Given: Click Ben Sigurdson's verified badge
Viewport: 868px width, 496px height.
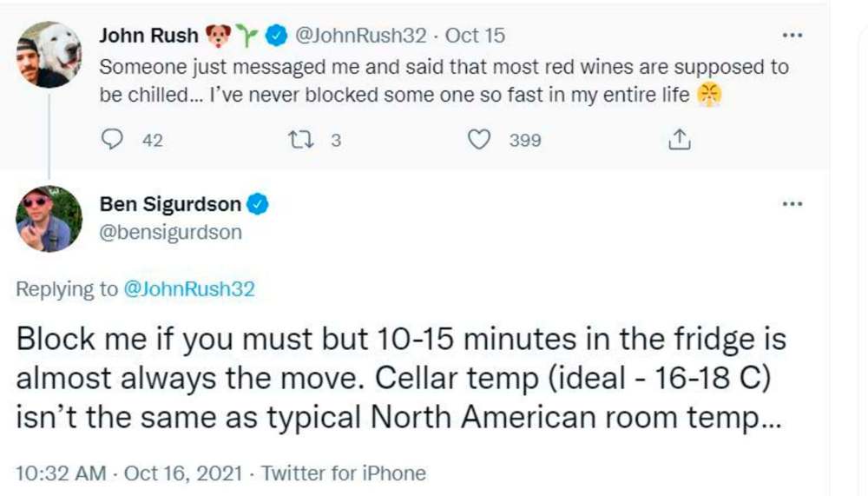Looking at the screenshot, I should 258,204.
